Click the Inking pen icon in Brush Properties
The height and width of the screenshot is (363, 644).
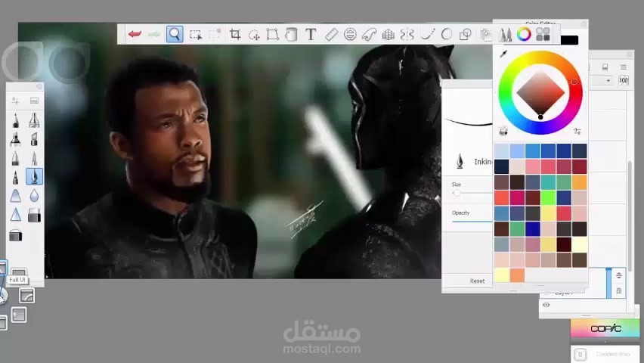coord(460,161)
